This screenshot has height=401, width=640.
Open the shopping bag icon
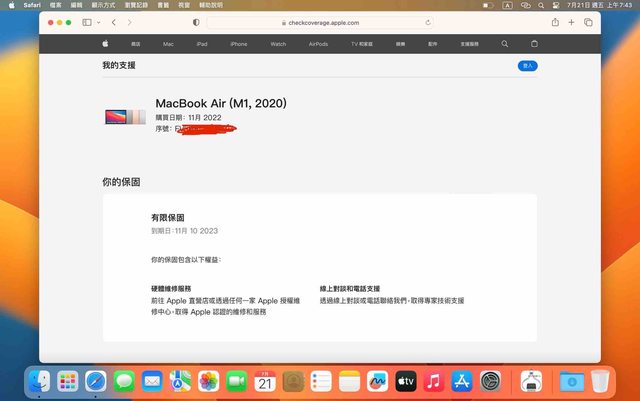pyautogui.click(x=533, y=44)
